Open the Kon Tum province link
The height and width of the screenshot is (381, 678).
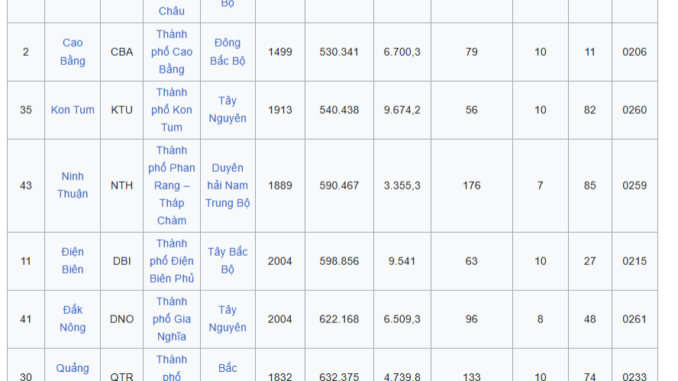coord(72,110)
